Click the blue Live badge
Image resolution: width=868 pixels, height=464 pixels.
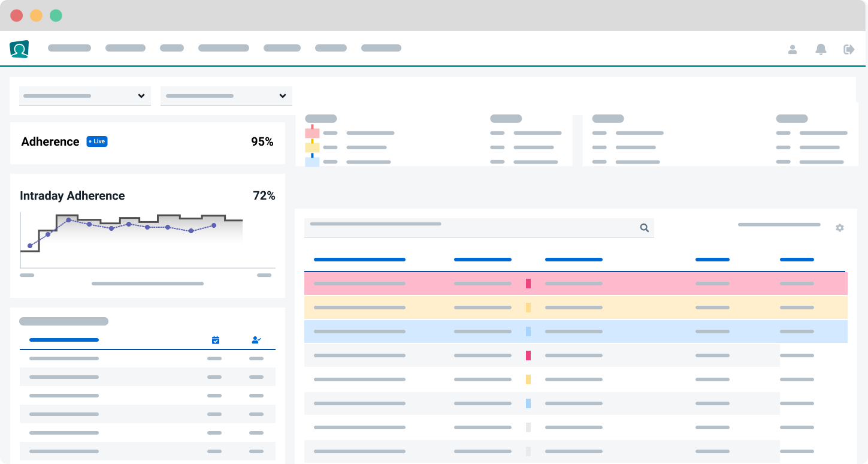[97, 141]
